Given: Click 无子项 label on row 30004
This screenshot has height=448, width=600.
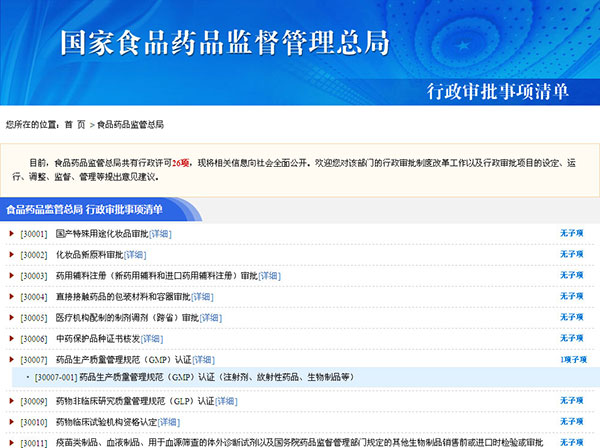Looking at the screenshot, I should coord(572,296).
